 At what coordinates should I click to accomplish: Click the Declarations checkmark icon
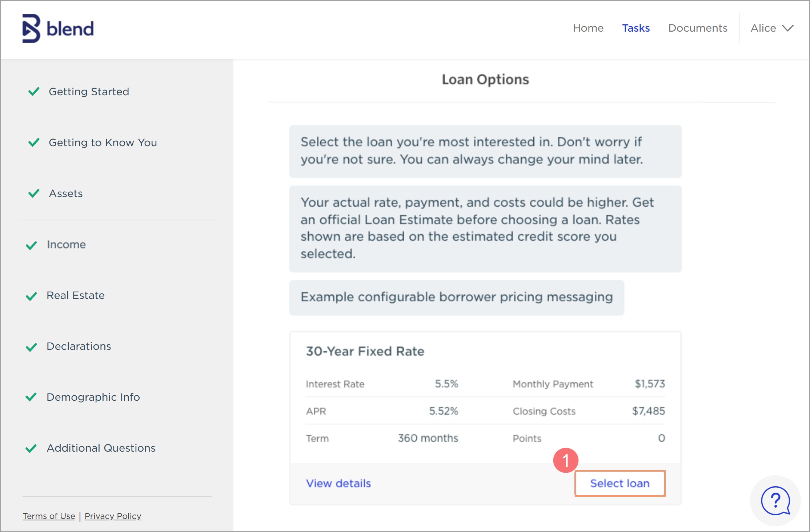click(32, 347)
